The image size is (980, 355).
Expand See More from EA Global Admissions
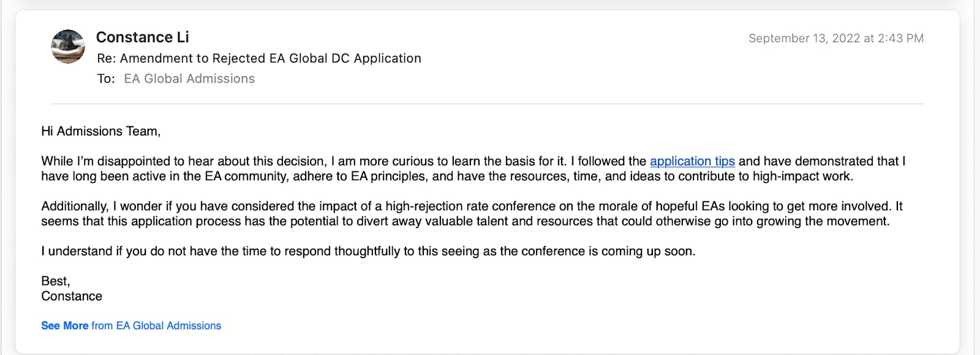click(64, 326)
